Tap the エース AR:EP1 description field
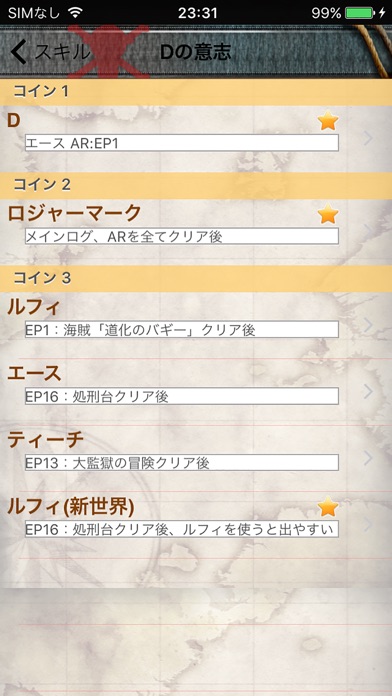This screenshot has width=392, height=696. coord(182,143)
